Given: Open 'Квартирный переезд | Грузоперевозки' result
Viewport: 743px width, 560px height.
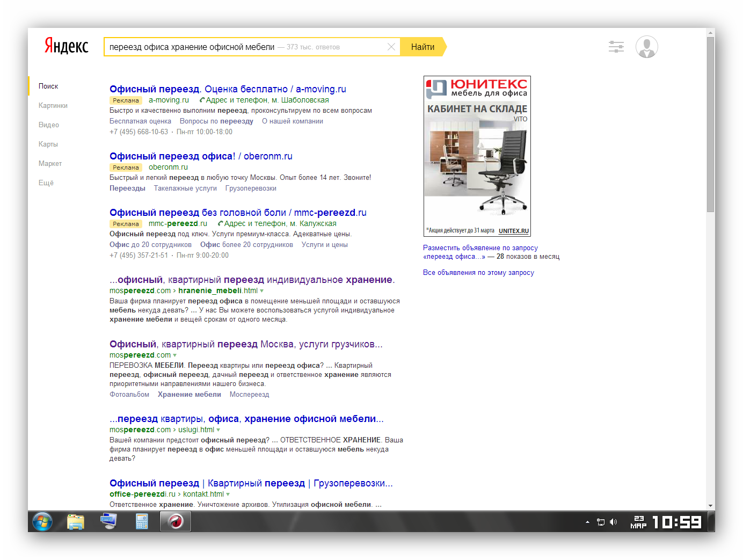Looking at the screenshot, I should [251, 483].
